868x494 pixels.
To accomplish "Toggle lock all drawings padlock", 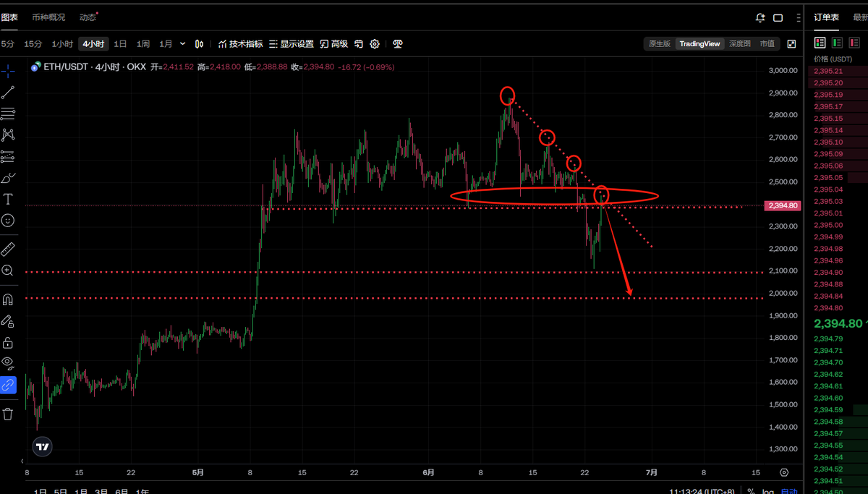I will 8,342.
